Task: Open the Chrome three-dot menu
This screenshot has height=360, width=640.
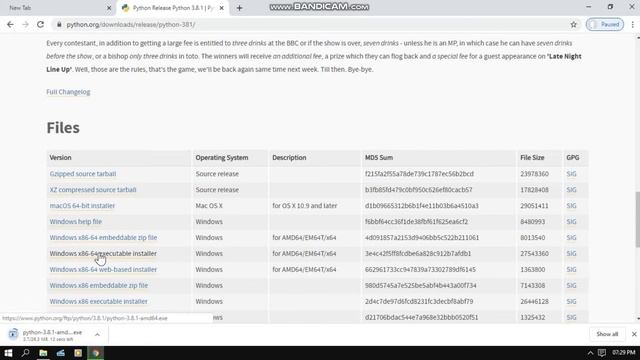Action: (633, 24)
